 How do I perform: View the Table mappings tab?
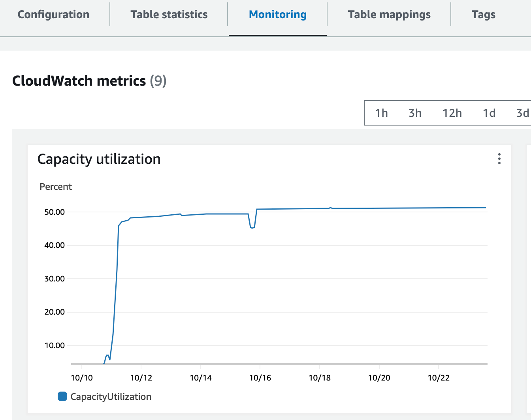coord(389,14)
